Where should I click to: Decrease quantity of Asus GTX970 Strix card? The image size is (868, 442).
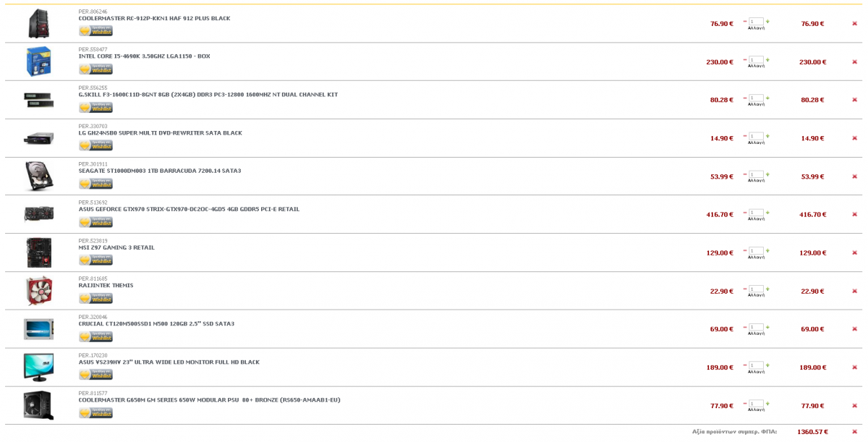click(x=745, y=212)
